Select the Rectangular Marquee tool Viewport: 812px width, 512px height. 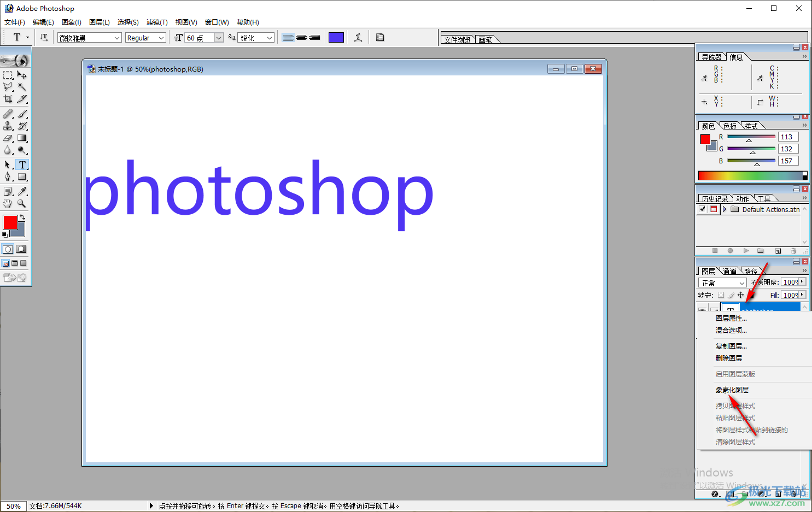point(8,75)
